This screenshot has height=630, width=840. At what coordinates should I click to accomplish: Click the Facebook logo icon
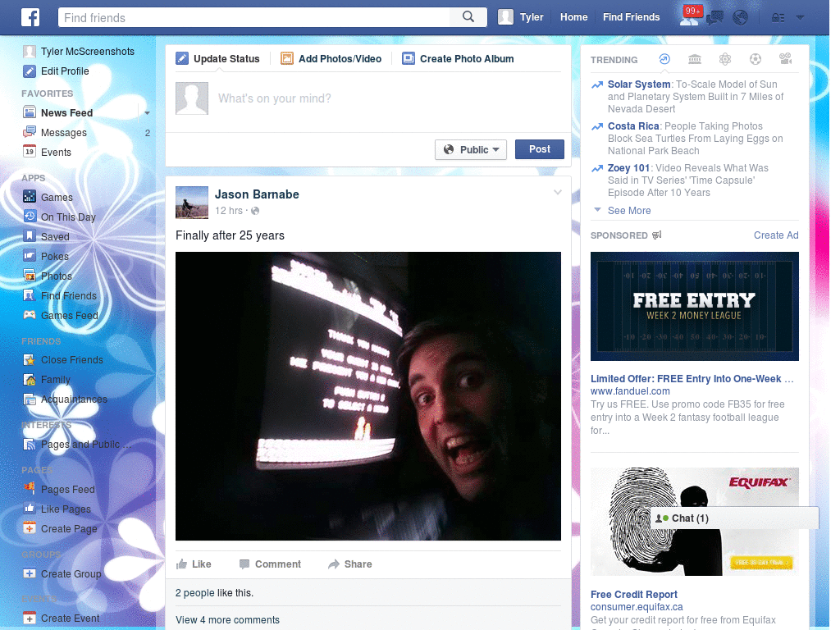pyautogui.click(x=30, y=17)
